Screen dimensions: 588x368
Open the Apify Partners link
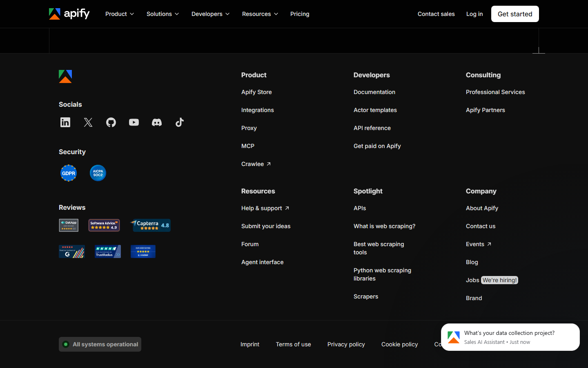tap(486, 110)
